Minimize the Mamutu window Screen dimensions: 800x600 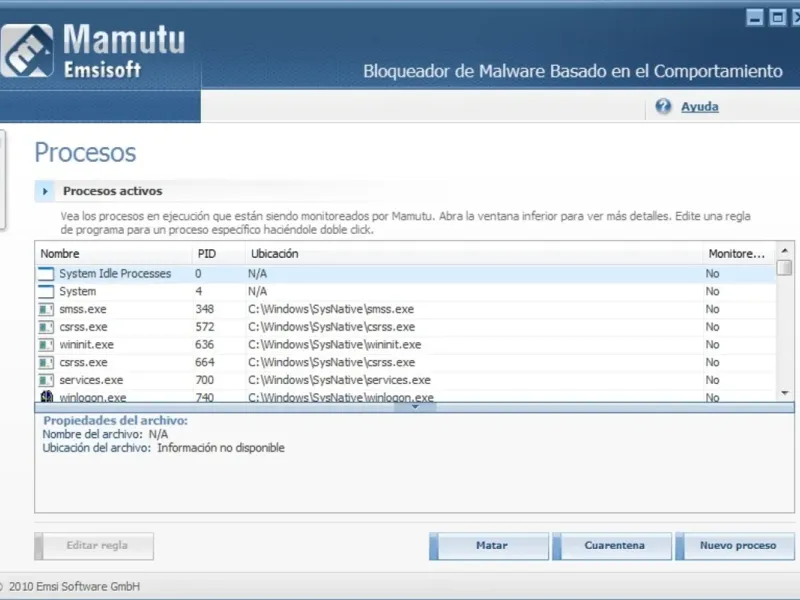755,18
